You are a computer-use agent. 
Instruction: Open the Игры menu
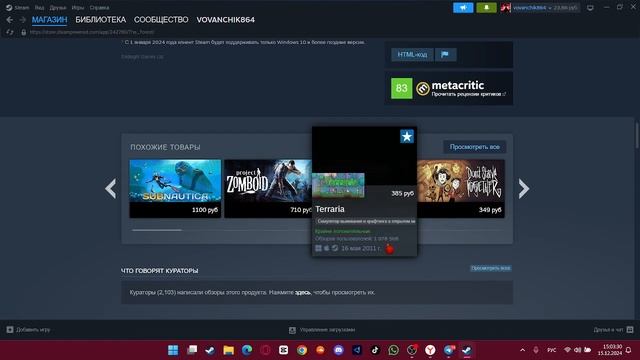click(x=78, y=7)
